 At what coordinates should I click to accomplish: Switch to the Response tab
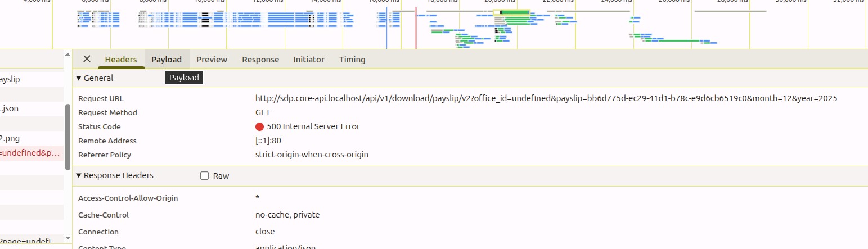coord(260,59)
